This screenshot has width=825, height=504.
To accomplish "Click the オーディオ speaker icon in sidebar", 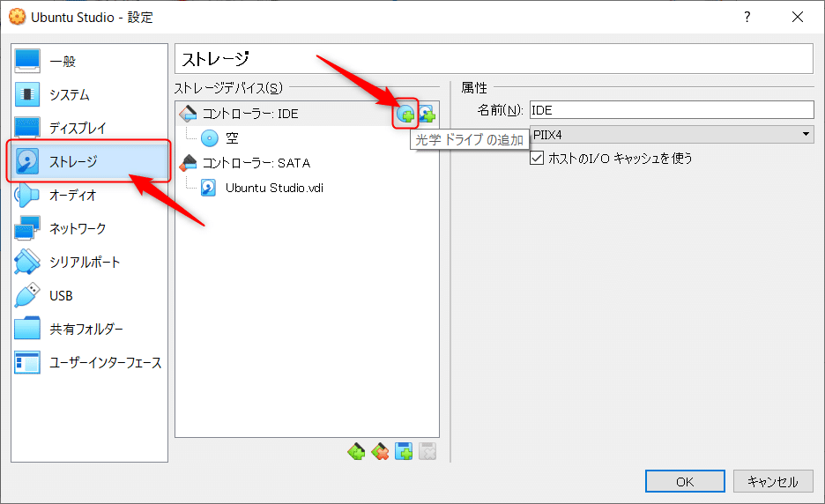I will pyautogui.click(x=27, y=196).
